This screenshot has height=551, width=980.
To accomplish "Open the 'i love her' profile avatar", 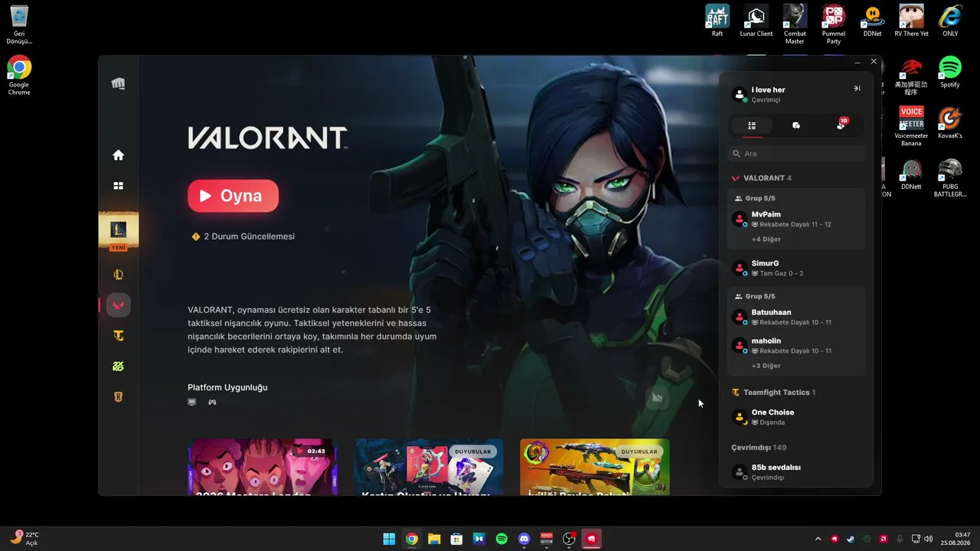I will point(740,95).
